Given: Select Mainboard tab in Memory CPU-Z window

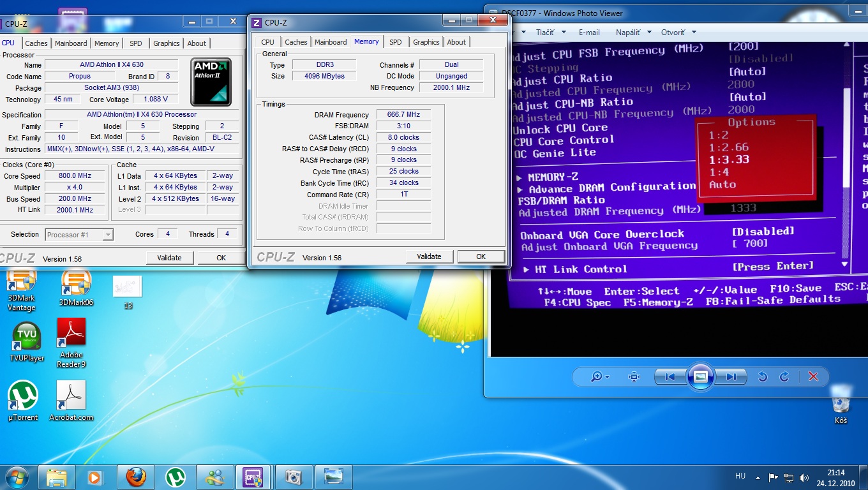Looking at the screenshot, I should pyautogui.click(x=331, y=42).
